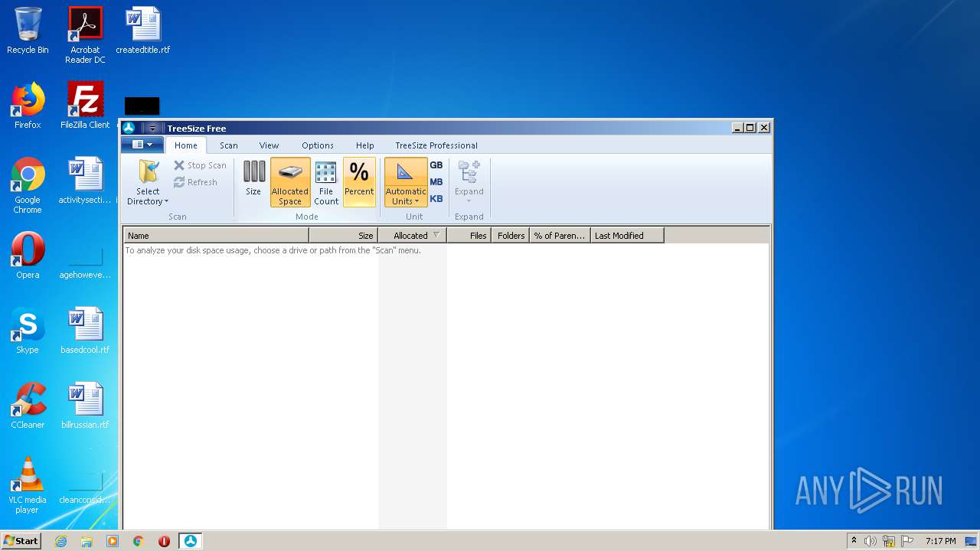Select the cleanconsid... desktop file
The width and height of the screenshot is (980, 551).
(x=85, y=485)
